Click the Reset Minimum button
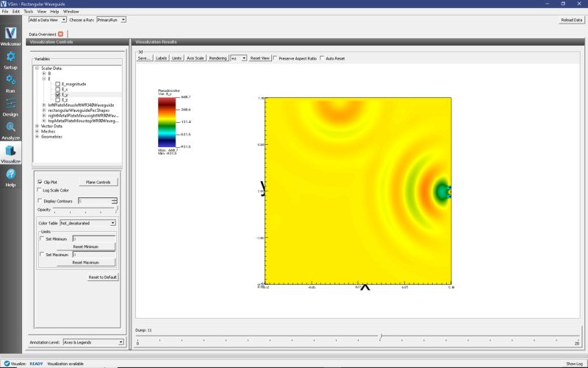 pos(86,247)
